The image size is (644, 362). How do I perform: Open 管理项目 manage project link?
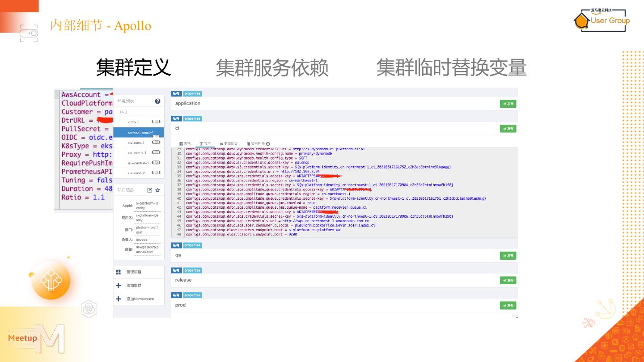pos(134,272)
